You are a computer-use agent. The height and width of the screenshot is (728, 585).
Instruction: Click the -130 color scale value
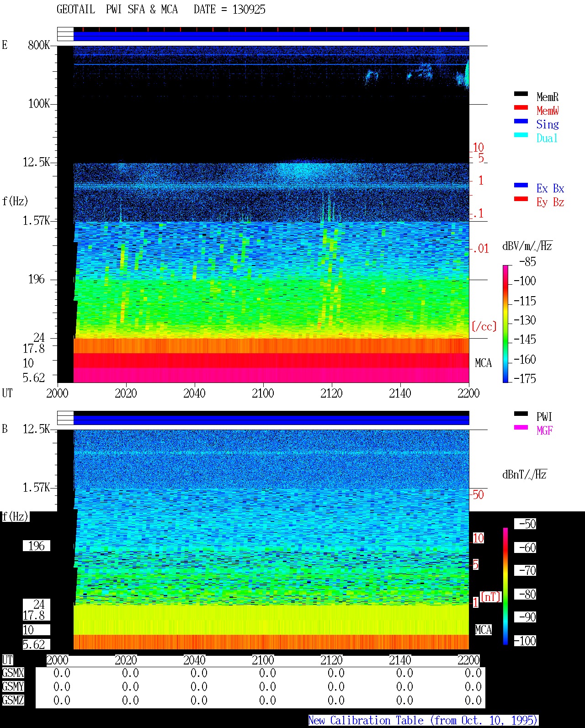(525, 320)
